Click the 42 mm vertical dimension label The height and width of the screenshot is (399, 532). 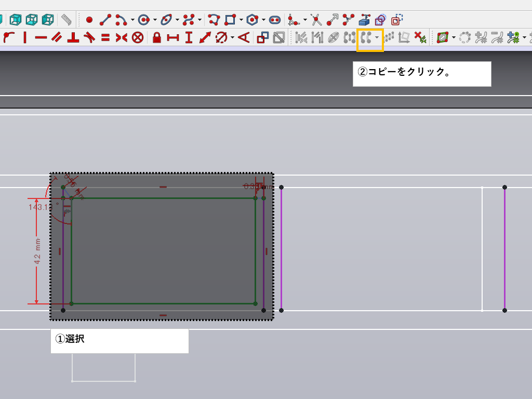click(38, 251)
